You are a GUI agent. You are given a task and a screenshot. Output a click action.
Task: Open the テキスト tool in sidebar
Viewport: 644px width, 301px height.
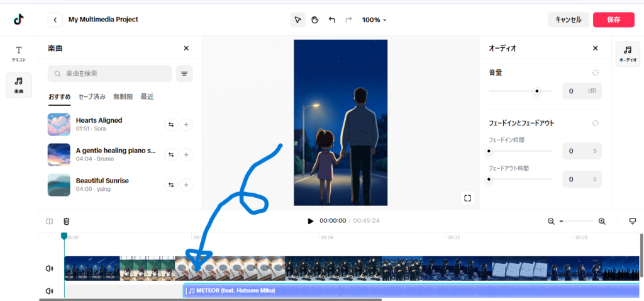pos(19,54)
